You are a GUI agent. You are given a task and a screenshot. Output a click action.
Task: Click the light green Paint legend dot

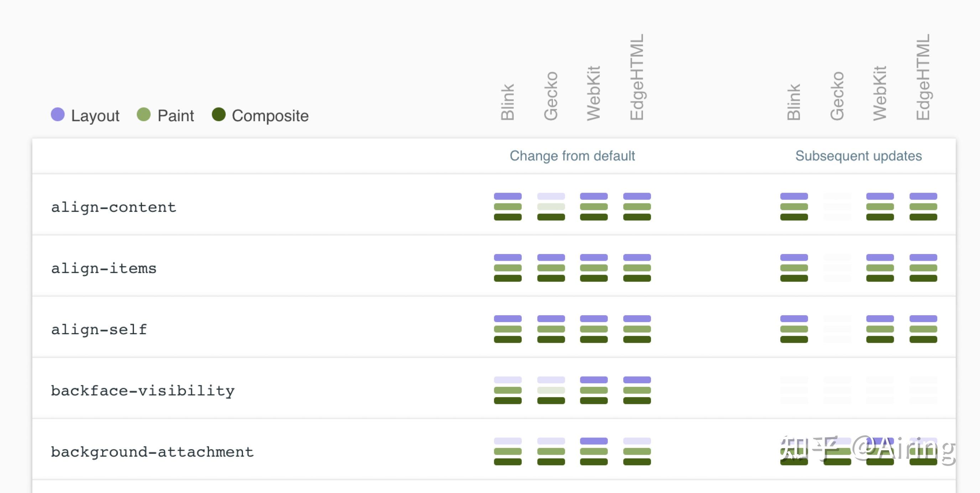pos(144,114)
